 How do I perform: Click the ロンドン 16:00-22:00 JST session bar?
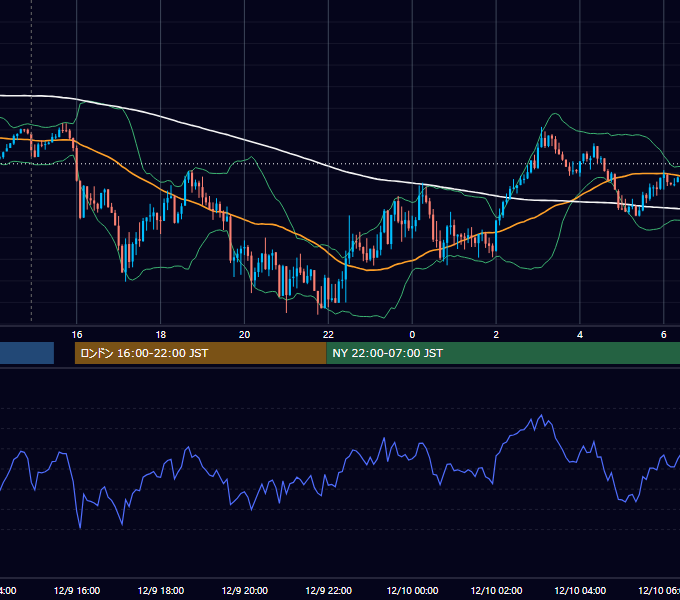pyautogui.click(x=200, y=353)
